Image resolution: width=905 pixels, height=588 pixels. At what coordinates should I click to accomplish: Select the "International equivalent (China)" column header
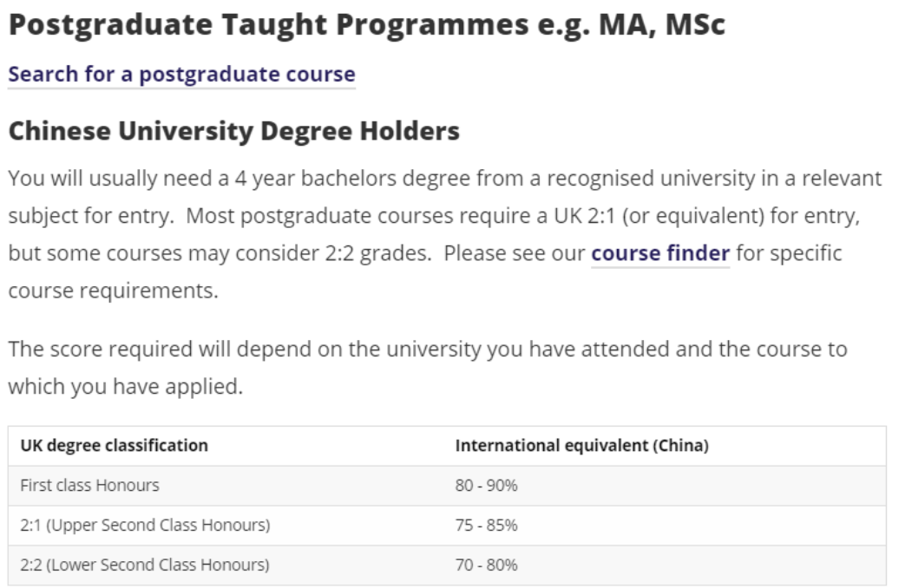click(581, 446)
